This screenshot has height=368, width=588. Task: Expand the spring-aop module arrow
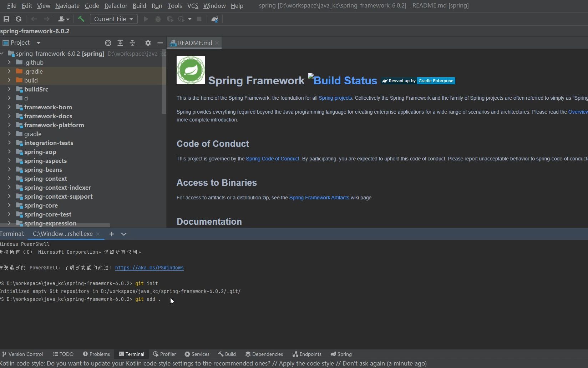[9, 151]
